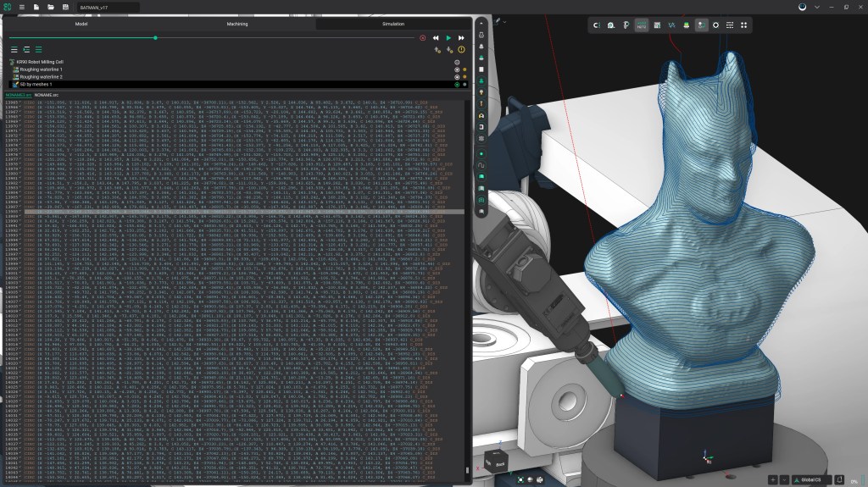
Task: Toggle green part visibility in vertical toolbar
Action: 481,58
